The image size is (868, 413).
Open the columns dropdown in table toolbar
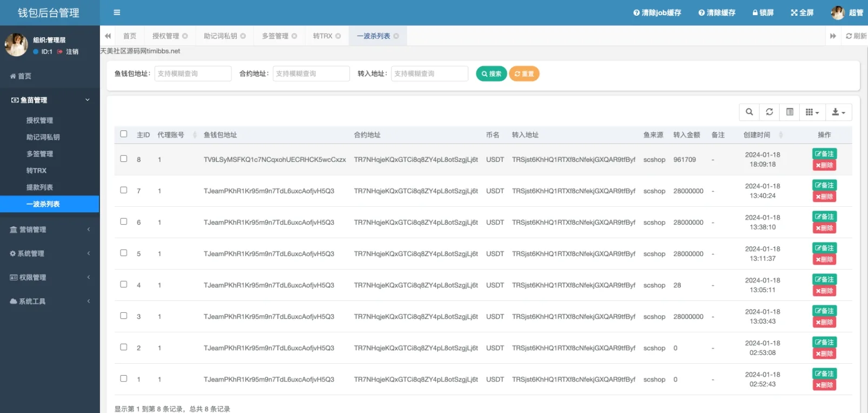[812, 112]
